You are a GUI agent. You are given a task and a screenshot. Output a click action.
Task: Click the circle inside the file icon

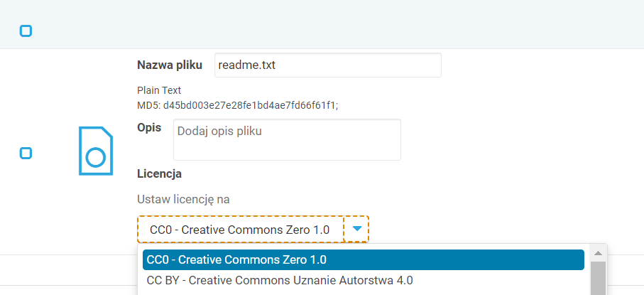[95, 157]
